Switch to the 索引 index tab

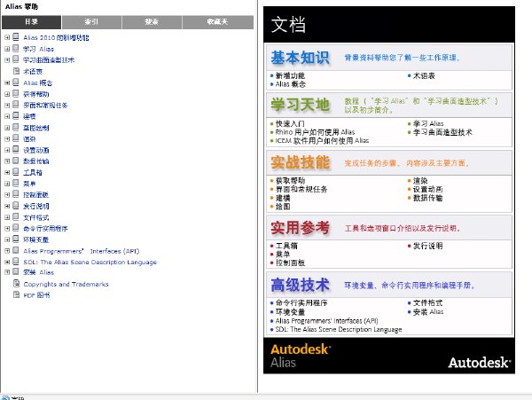tap(91, 22)
